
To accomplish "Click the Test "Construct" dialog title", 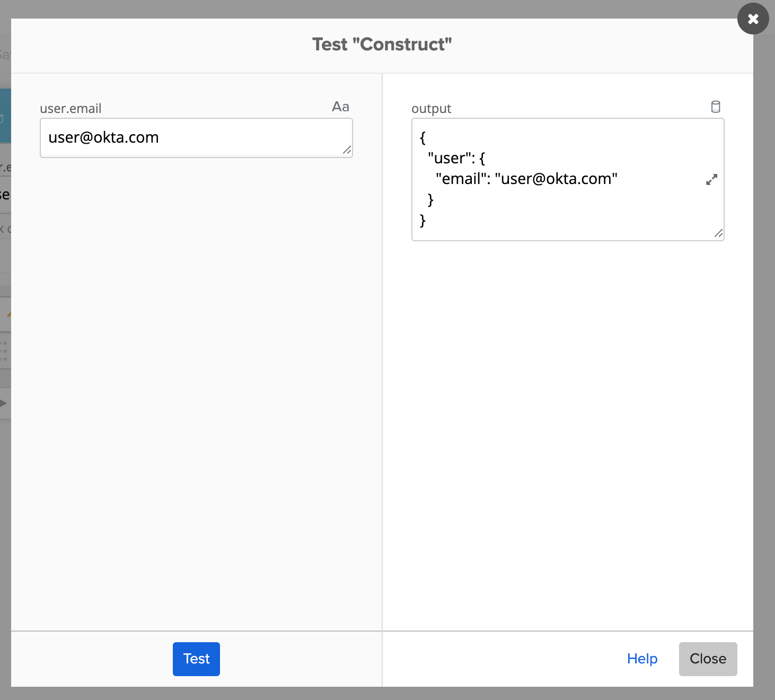I will pyautogui.click(x=382, y=45).
